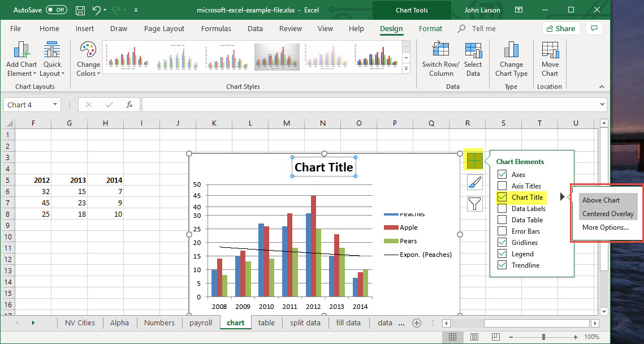Open Select Data tool
The height and width of the screenshot is (344, 644).
click(473, 50)
